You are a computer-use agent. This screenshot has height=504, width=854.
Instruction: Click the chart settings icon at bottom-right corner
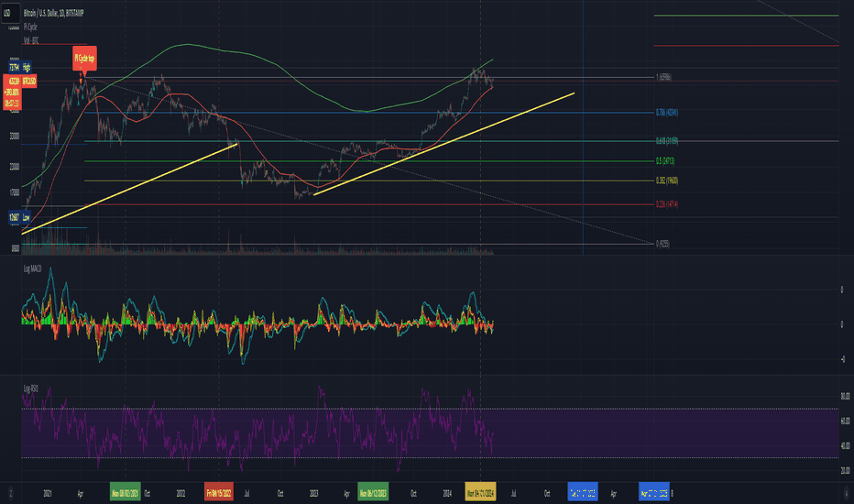[x=847, y=493]
